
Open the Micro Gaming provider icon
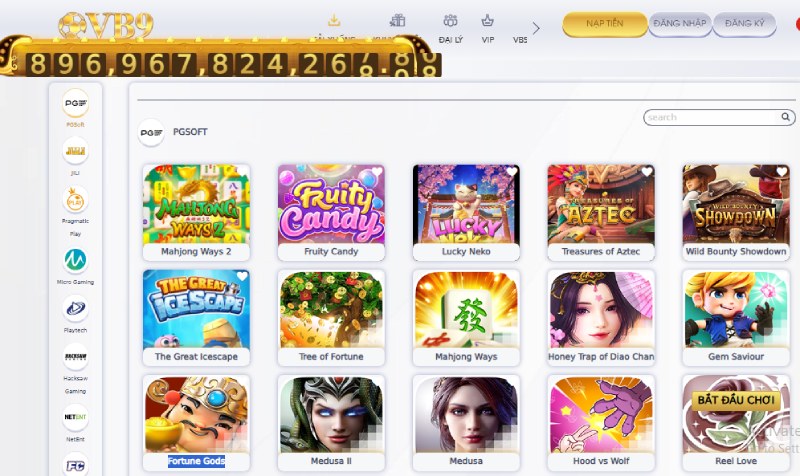76,260
